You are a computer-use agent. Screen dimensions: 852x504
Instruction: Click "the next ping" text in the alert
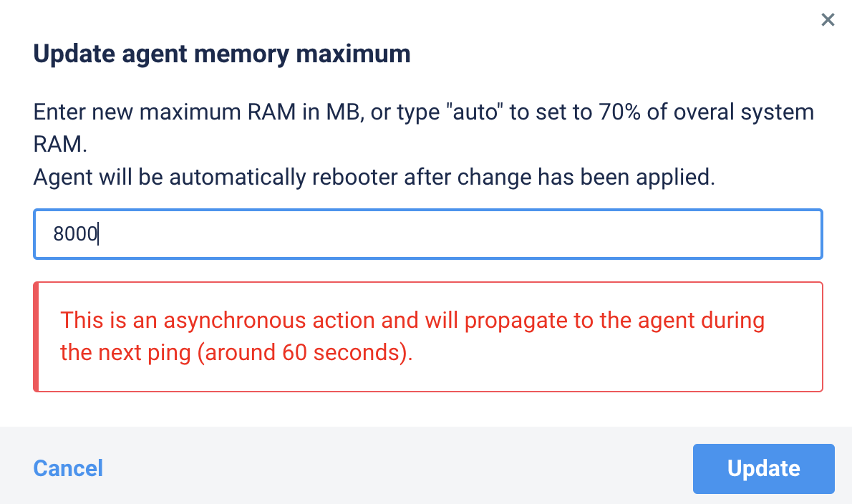tap(125, 353)
